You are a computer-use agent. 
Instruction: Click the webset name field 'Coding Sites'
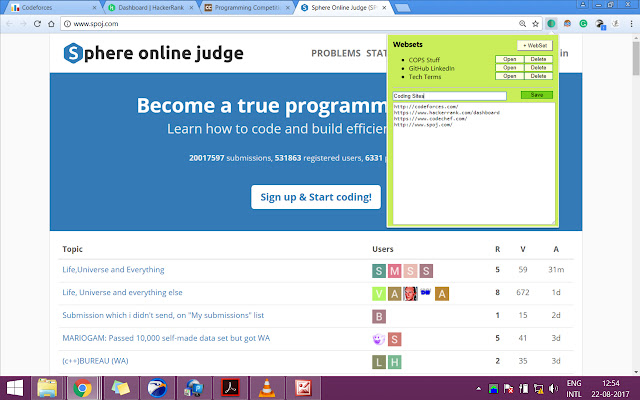pyautogui.click(x=449, y=96)
